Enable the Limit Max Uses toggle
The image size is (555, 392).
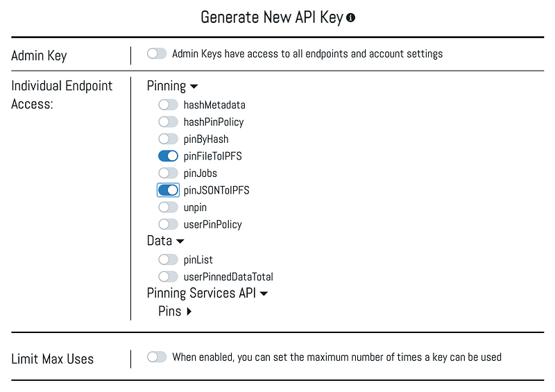[157, 357]
